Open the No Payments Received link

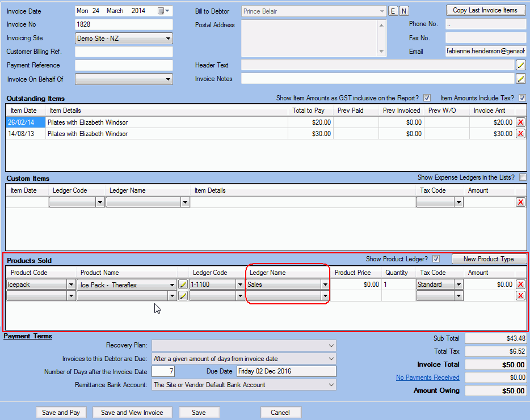point(428,377)
